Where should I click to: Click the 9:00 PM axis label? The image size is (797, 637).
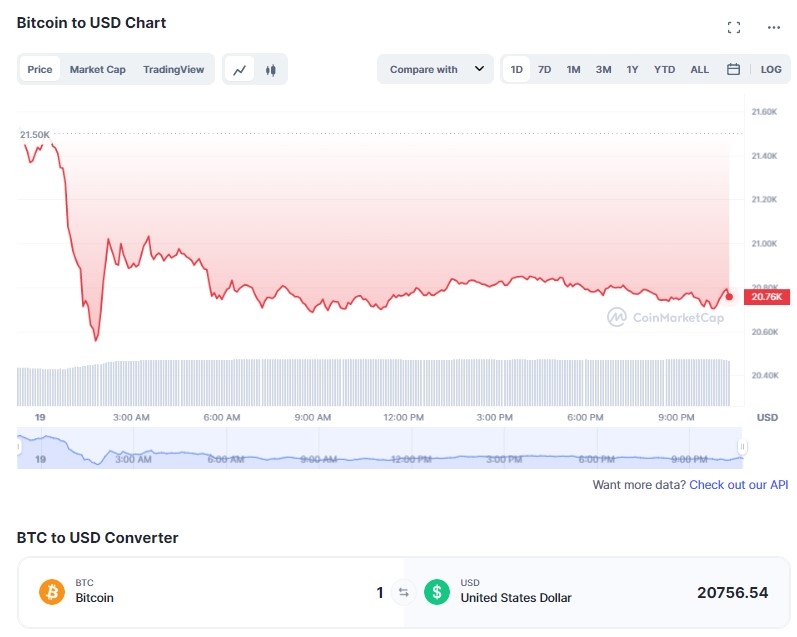[676, 417]
